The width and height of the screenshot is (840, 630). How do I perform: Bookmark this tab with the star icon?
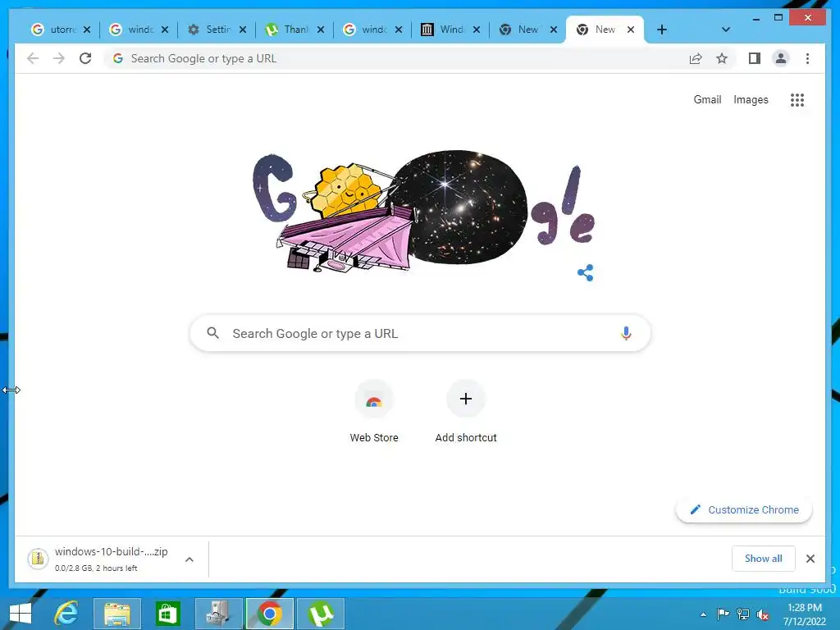tap(722, 58)
